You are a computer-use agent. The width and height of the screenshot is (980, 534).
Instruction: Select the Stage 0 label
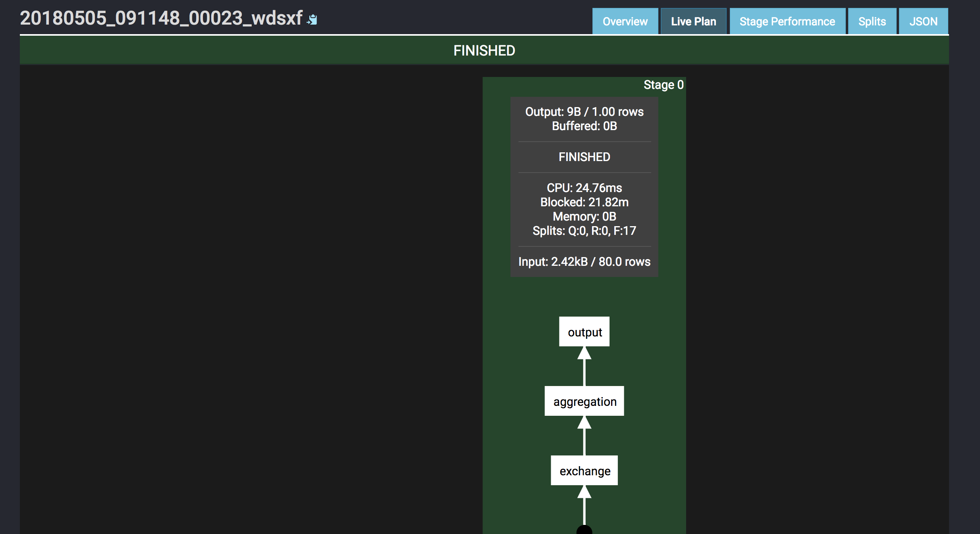tap(663, 85)
